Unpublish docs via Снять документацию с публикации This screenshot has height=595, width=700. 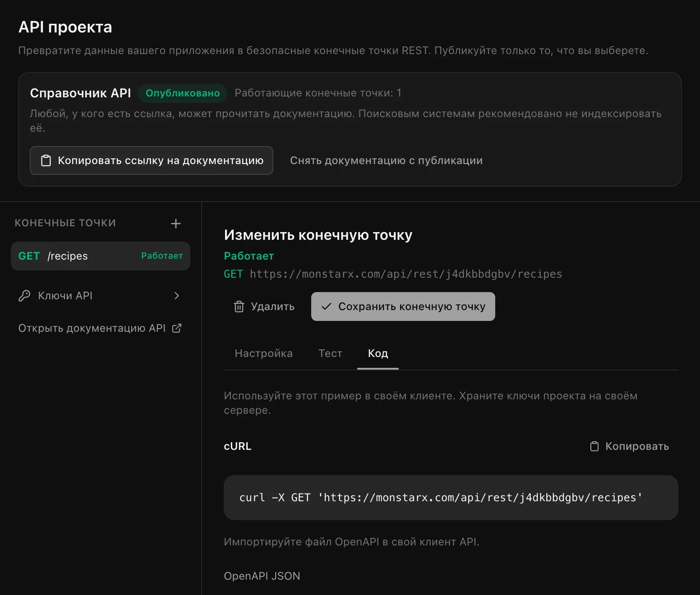click(x=386, y=160)
